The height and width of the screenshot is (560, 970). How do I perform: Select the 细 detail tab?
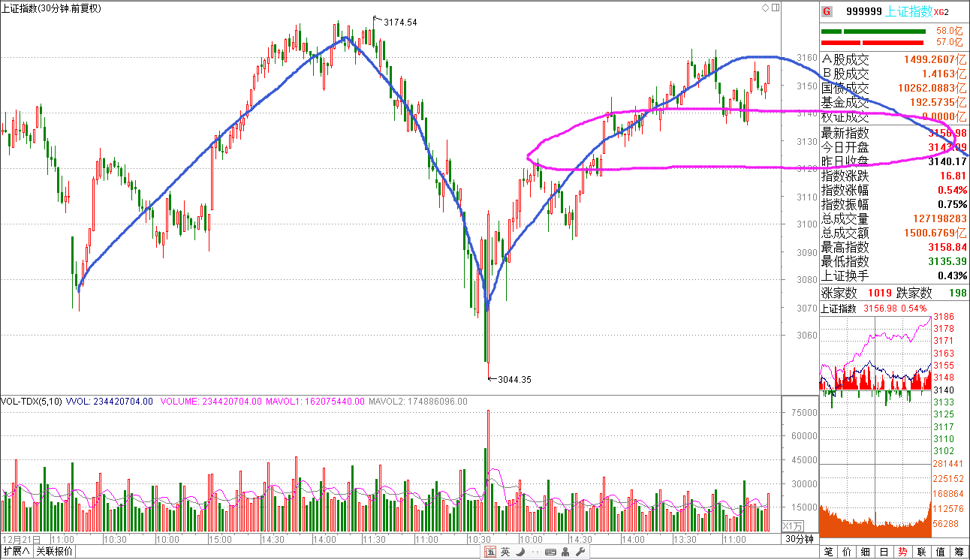pos(865,552)
